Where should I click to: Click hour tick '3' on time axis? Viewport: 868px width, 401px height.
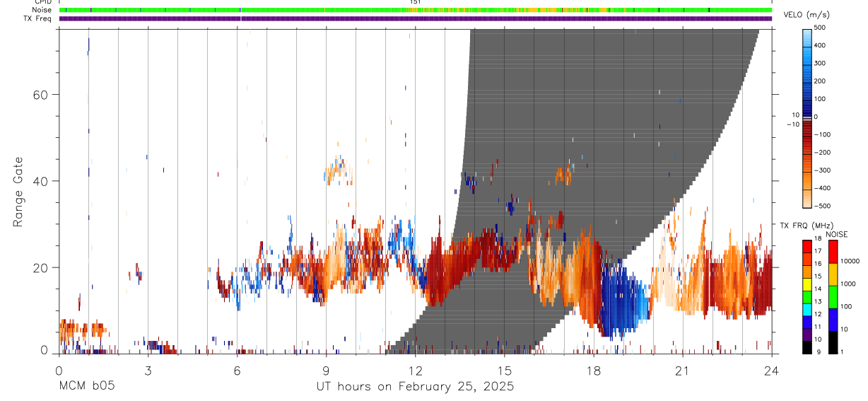pyautogui.click(x=148, y=370)
